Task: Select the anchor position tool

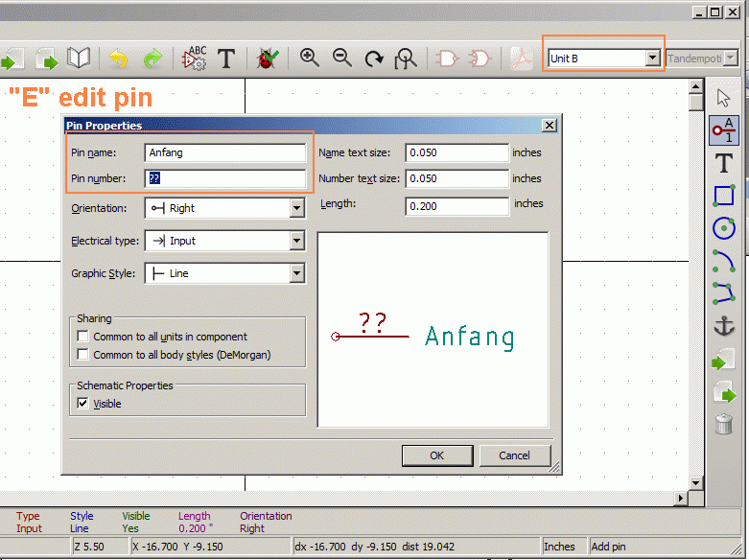Action: click(x=724, y=326)
